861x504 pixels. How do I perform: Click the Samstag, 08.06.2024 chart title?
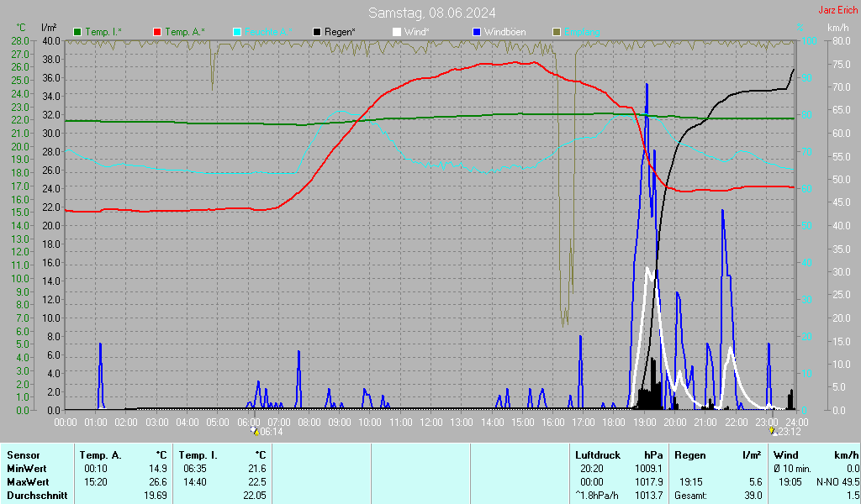point(431,13)
